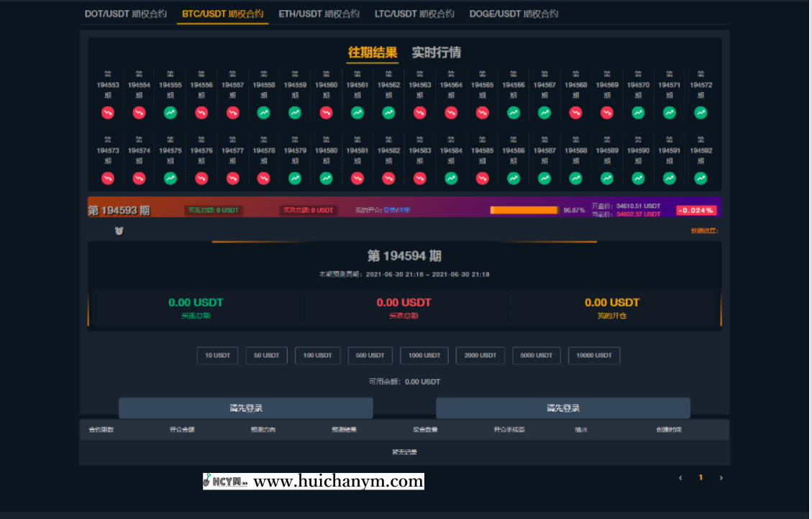812x519 pixels.
Task: Click the orange progress bar at 96.87%
Action: click(x=524, y=210)
